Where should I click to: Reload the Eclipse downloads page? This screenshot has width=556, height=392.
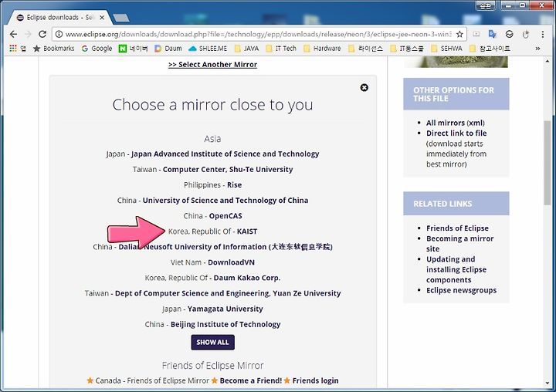pyautogui.click(x=42, y=34)
